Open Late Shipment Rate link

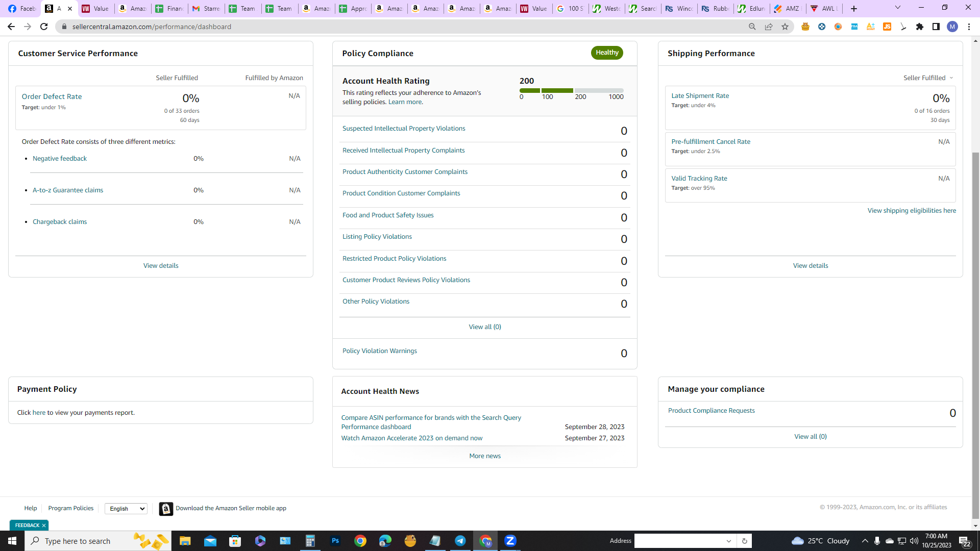pyautogui.click(x=700, y=96)
